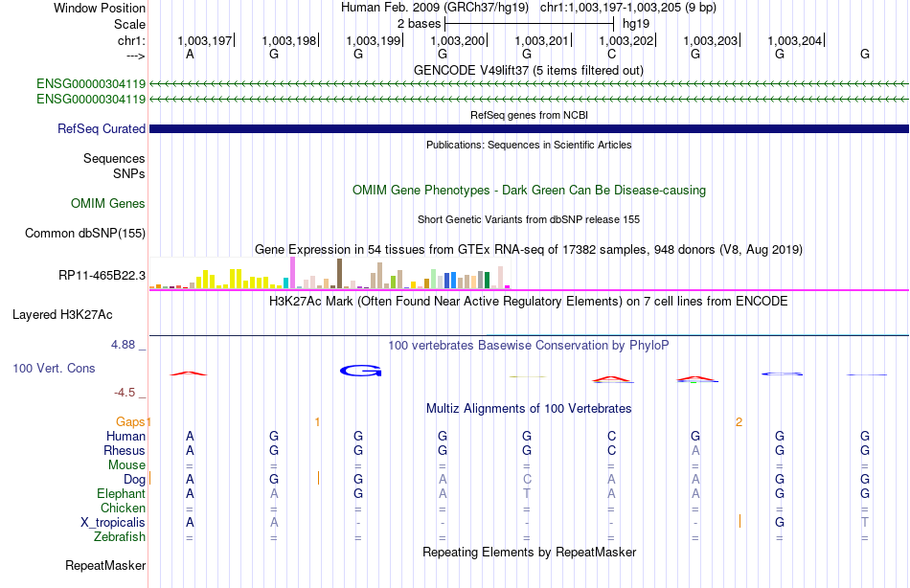910x588 pixels.
Task: Open 100 vertebrates Basewise Conservation by PhyloP title
Action: click(x=528, y=346)
